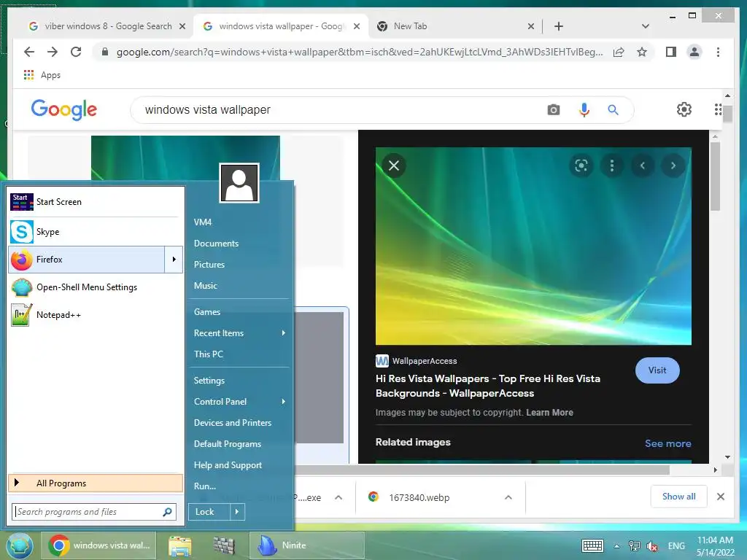Open Open-Shell Menu Settings

coord(96,287)
